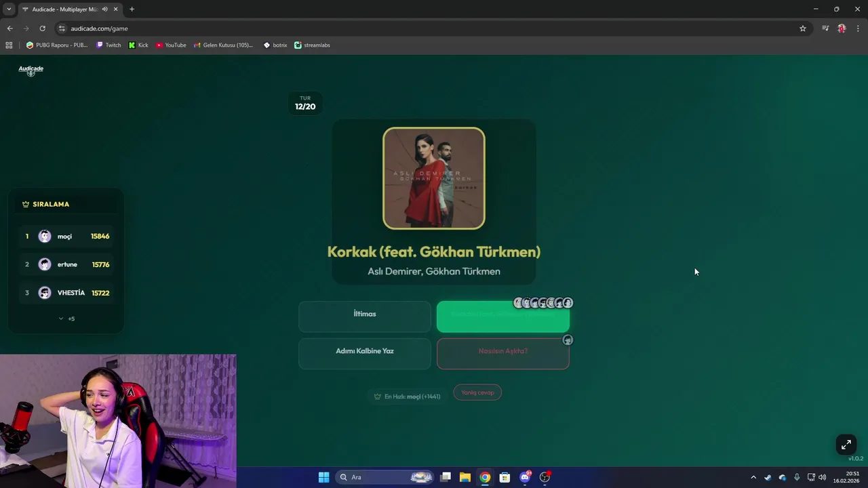Viewport: 868px width, 488px height.
Task: Open Task View on the taskbar
Action: 446,477
